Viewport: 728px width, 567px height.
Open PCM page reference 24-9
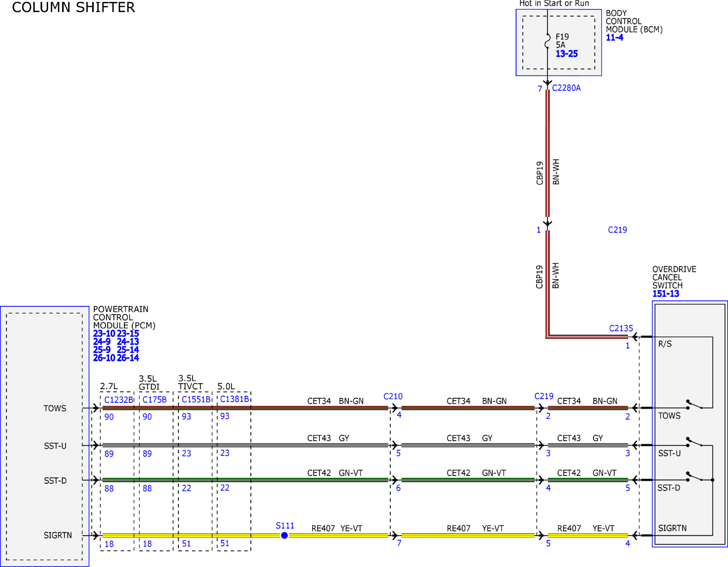[x=102, y=342]
